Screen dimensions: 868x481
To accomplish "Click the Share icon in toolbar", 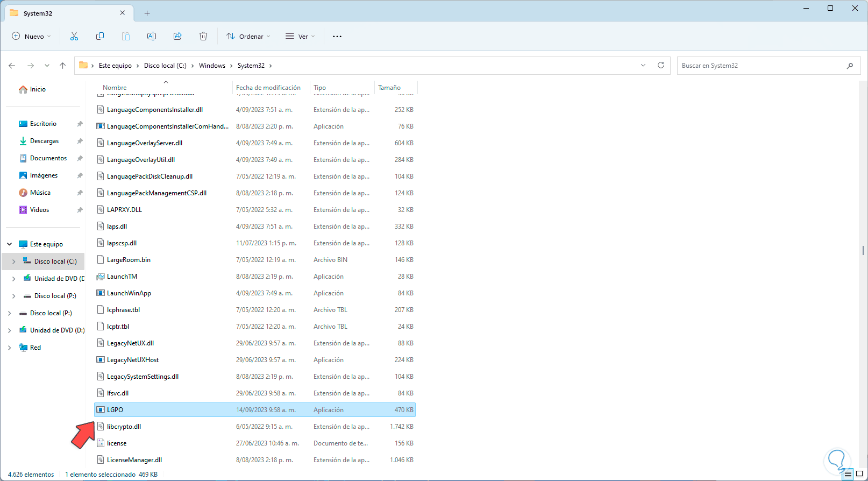I will [x=177, y=36].
